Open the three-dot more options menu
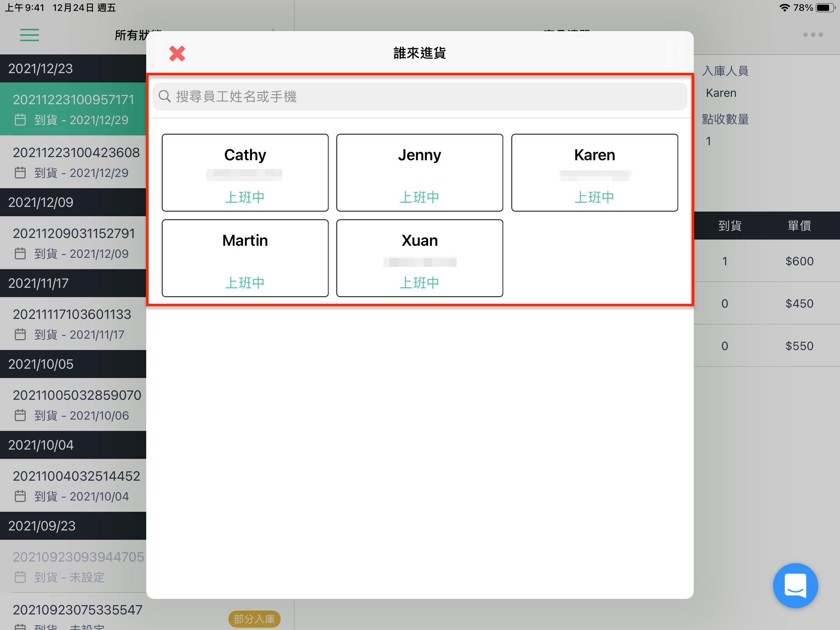 813,35
